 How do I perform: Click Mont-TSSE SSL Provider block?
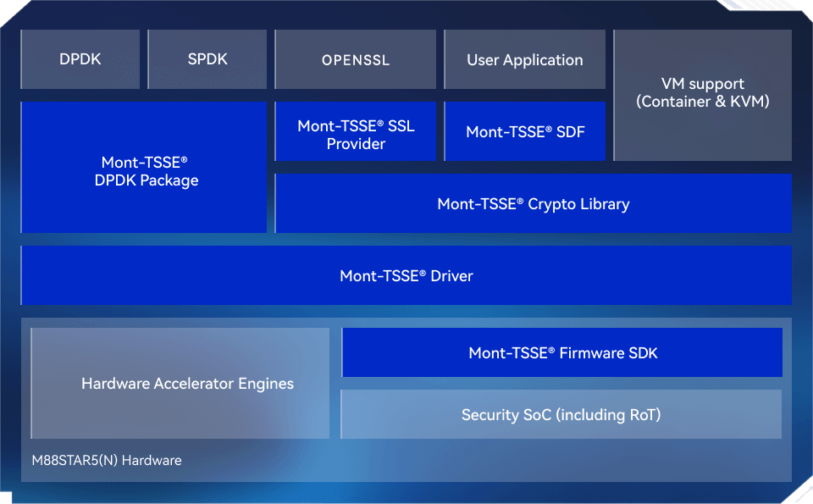(x=356, y=131)
